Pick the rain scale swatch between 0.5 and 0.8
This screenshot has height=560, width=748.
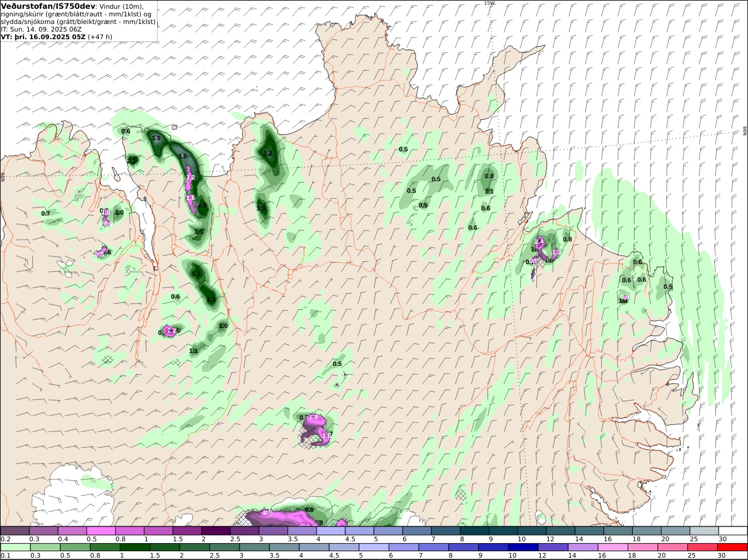click(75, 547)
